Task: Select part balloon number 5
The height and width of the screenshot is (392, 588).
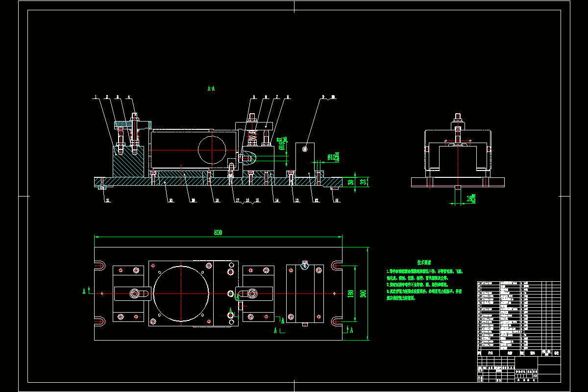Action: (254, 97)
